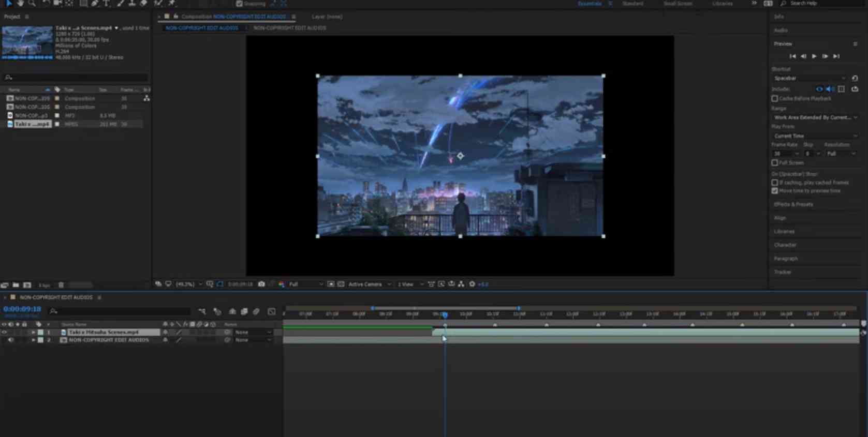The image size is (868, 437).
Task: Switch to the Standard workspace
Action: click(632, 3)
